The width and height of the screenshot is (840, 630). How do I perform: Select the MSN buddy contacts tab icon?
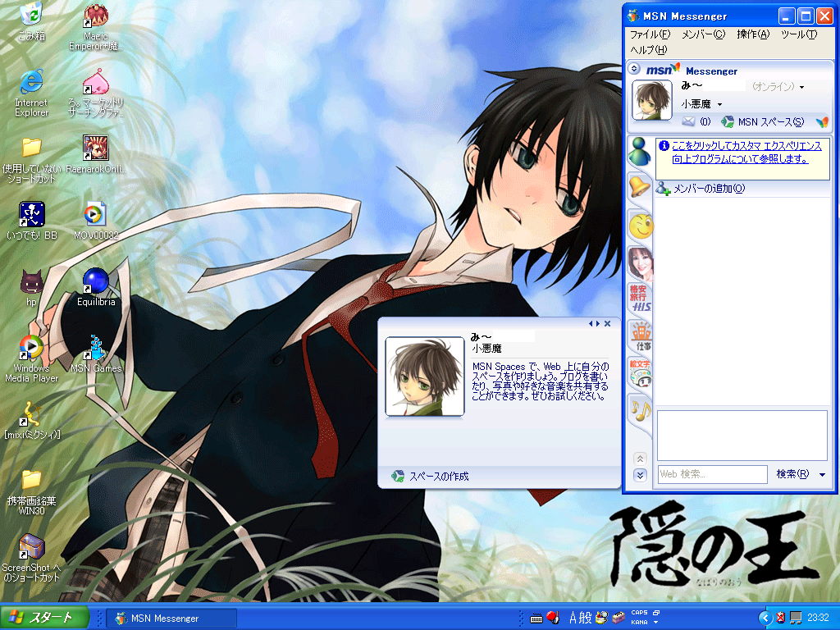(640, 152)
